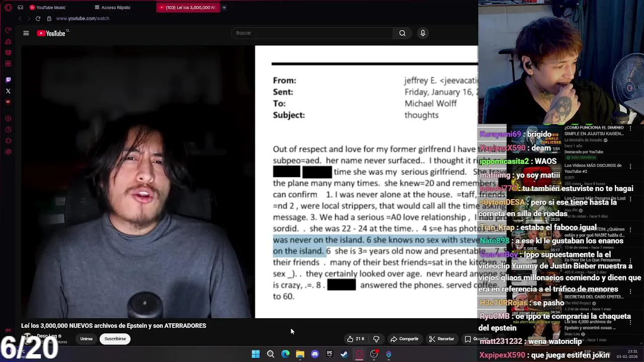Open GX Control speedometer in the sidebar
Image resolution: width=644 pixels, height=362 pixels.
pos(8,30)
